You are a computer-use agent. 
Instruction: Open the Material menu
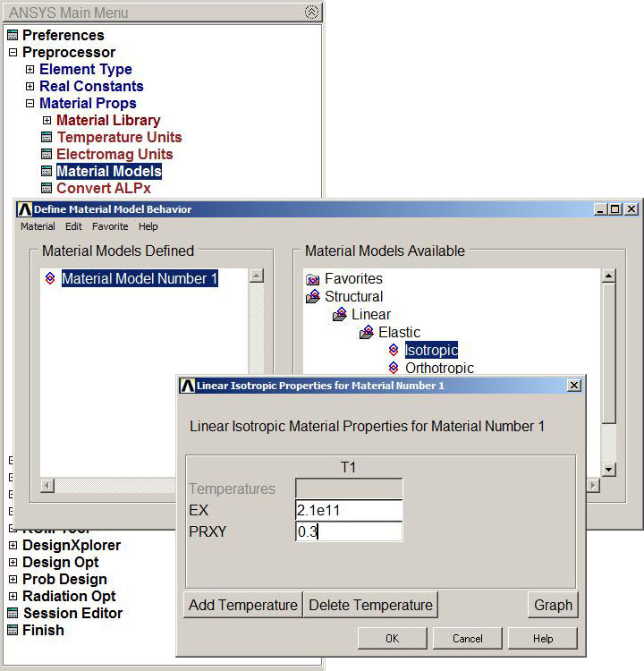tap(38, 226)
